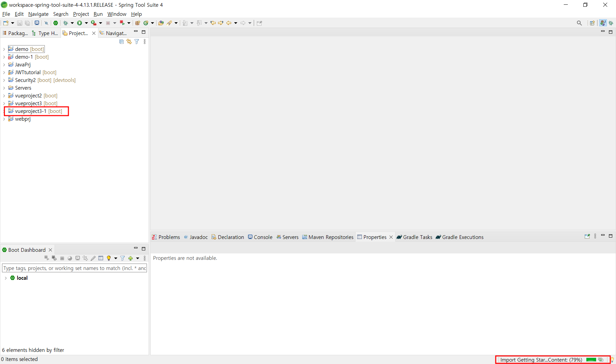This screenshot has width=616, height=364.
Task: Expand the Servers folder node
Action: click(x=4, y=88)
